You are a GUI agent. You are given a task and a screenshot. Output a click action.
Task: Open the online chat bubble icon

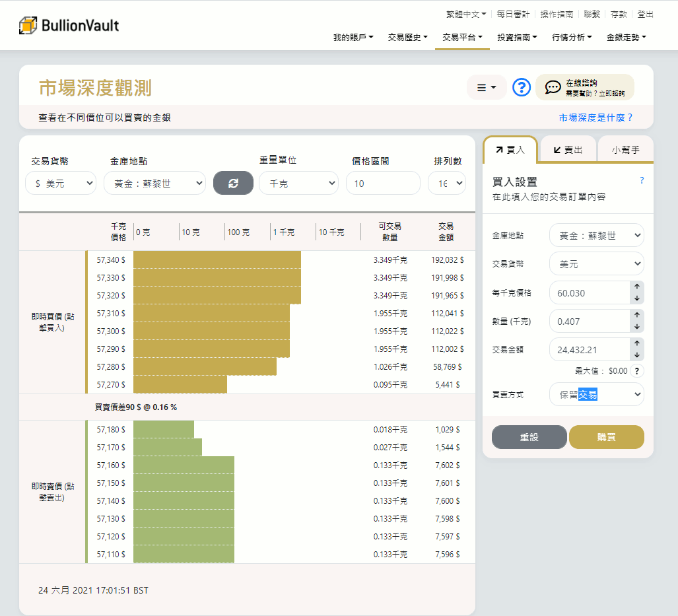[x=553, y=87]
